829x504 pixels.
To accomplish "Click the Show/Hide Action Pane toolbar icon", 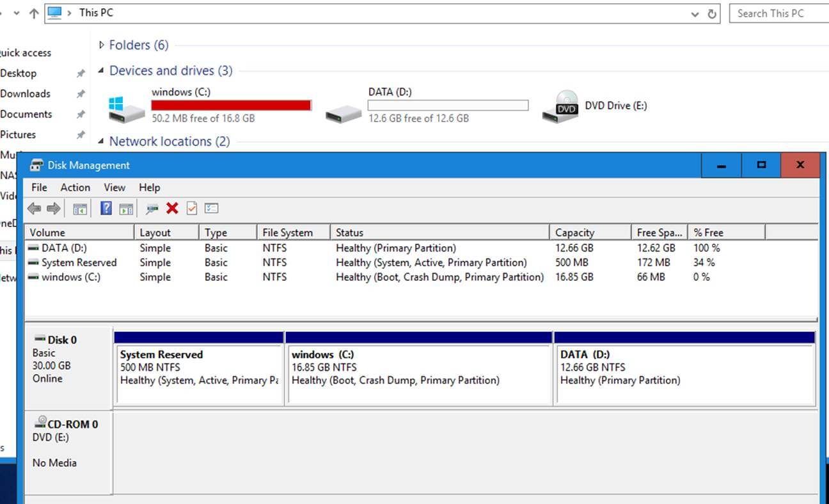I will 126,209.
